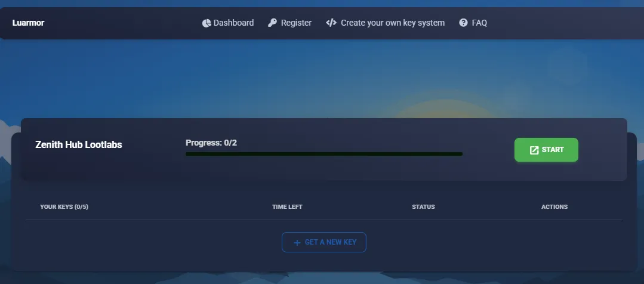The width and height of the screenshot is (644, 284).
Task: Open the Register page link
Action: pyautogui.click(x=290, y=23)
